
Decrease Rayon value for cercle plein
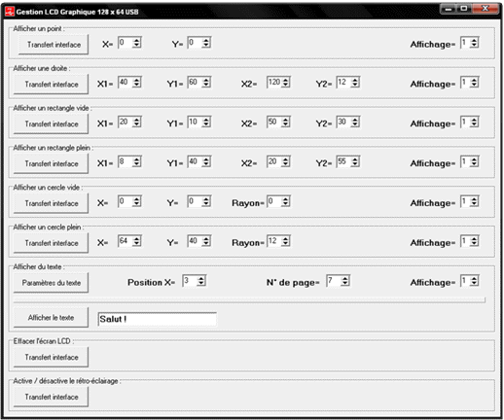[285, 244]
